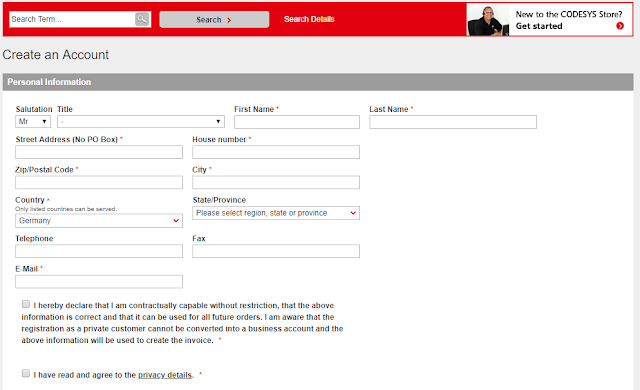Click the Fax input field
The image size is (640, 390).
tap(276, 251)
